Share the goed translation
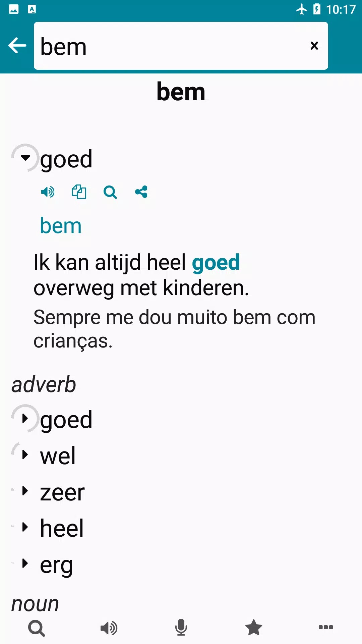362x644 pixels. [141, 192]
